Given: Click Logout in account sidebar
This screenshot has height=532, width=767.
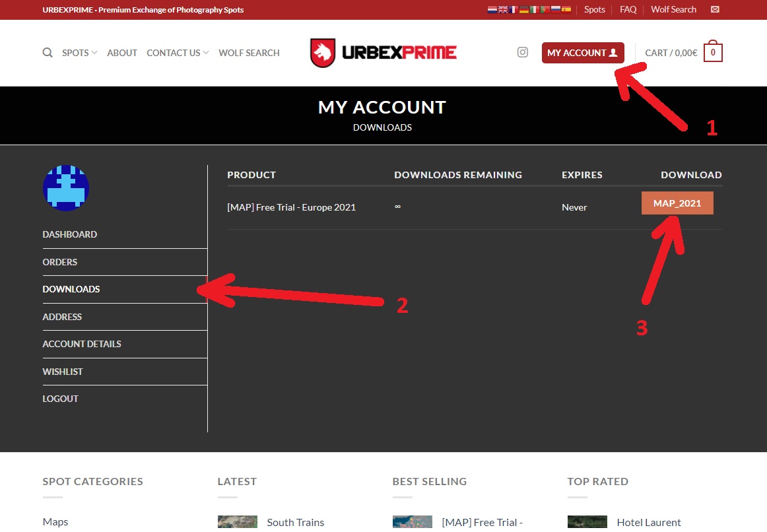Looking at the screenshot, I should point(60,399).
